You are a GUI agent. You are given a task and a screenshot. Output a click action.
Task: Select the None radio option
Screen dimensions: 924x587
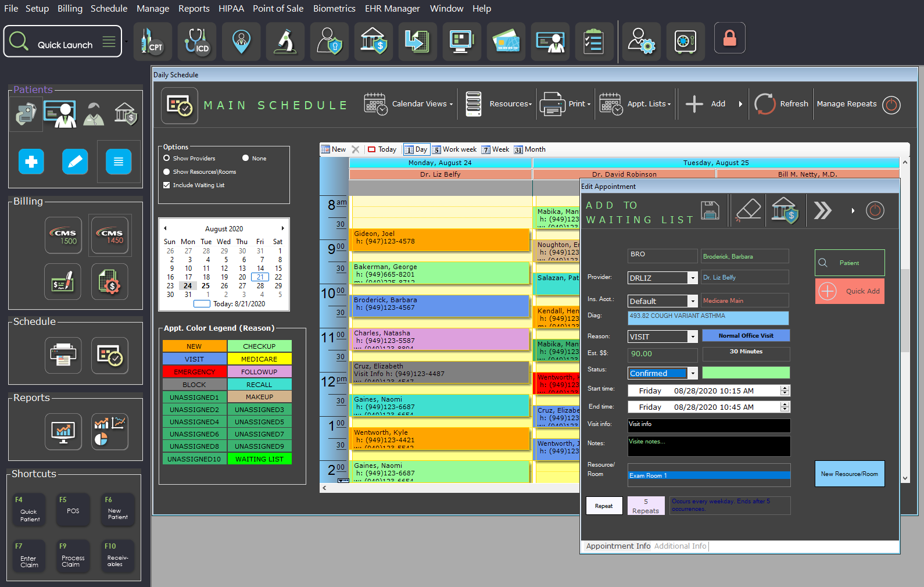(245, 158)
